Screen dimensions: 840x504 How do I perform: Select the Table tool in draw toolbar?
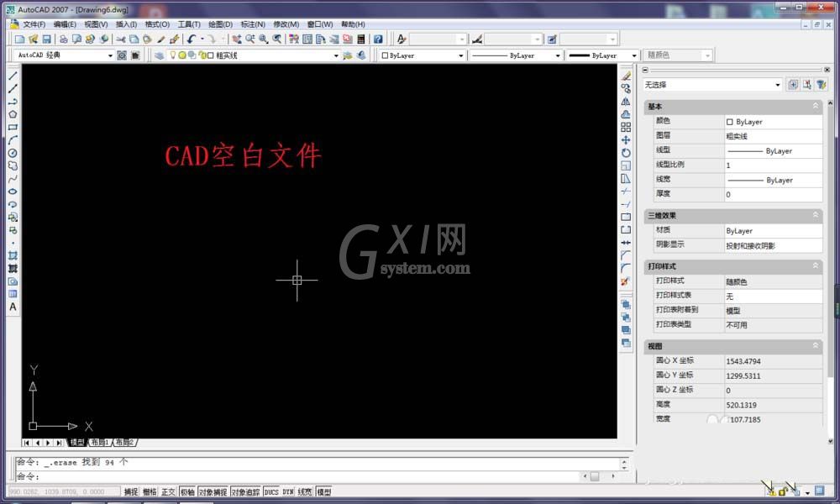[13, 294]
